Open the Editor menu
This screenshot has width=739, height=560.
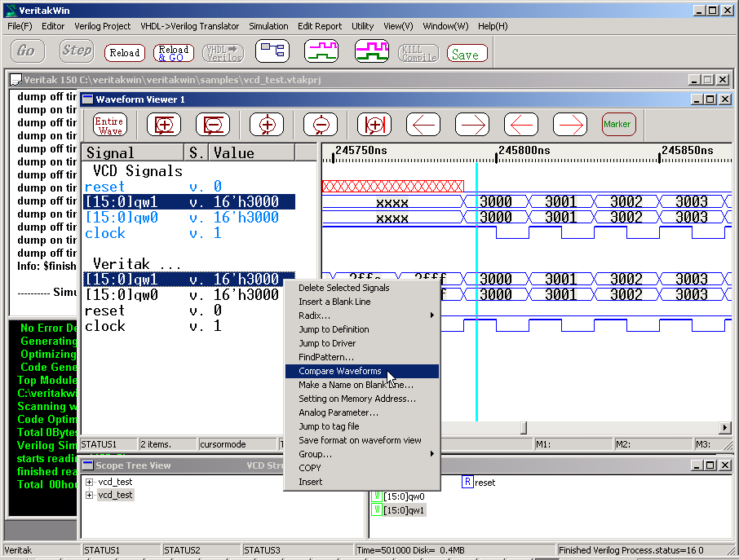(x=53, y=26)
